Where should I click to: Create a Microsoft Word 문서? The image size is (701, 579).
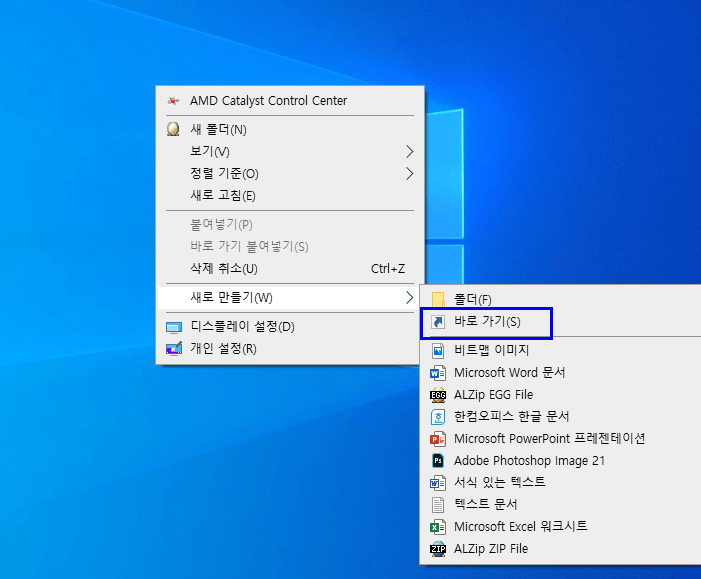(x=561, y=372)
